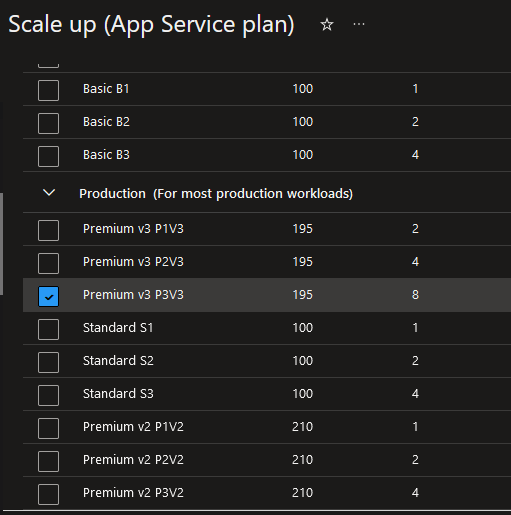Viewport: 511px width, 515px height.
Task: Click the Standard S2 plan name
Action: click(118, 361)
